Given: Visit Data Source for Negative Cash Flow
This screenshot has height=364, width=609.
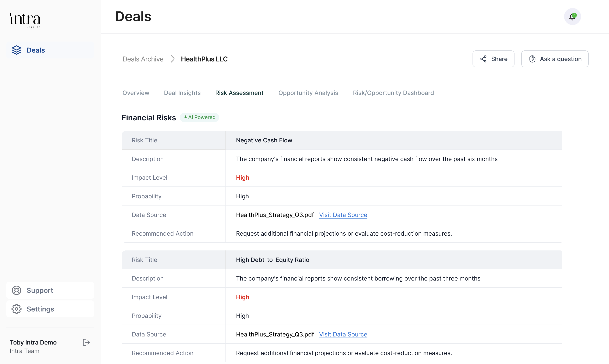Looking at the screenshot, I should pos(343,215).
